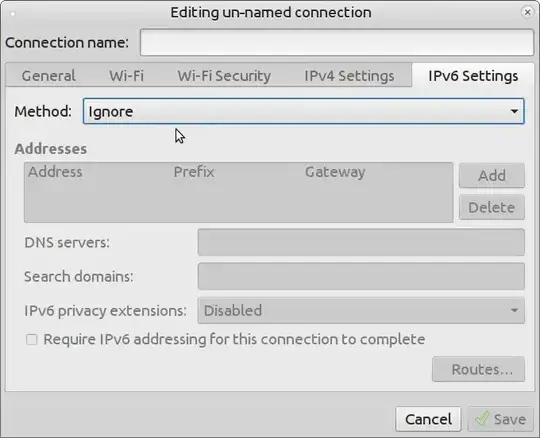The image size is (540, 438).
Task: Select the IPv4 Settings tab
Action: click(349, 76)
